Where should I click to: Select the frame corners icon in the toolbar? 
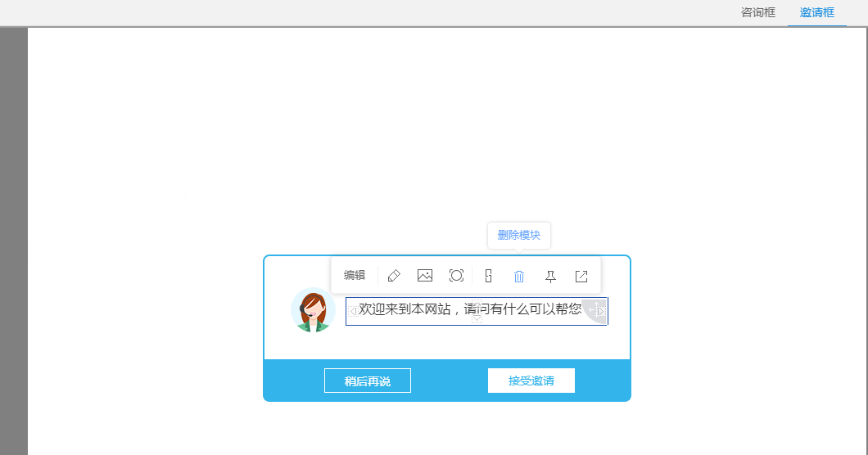point(456,276)
